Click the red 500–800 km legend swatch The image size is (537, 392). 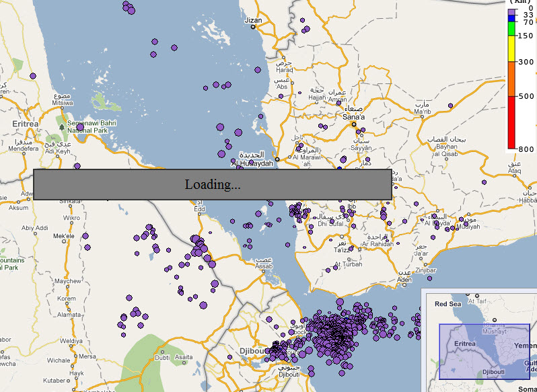[511, 122]
